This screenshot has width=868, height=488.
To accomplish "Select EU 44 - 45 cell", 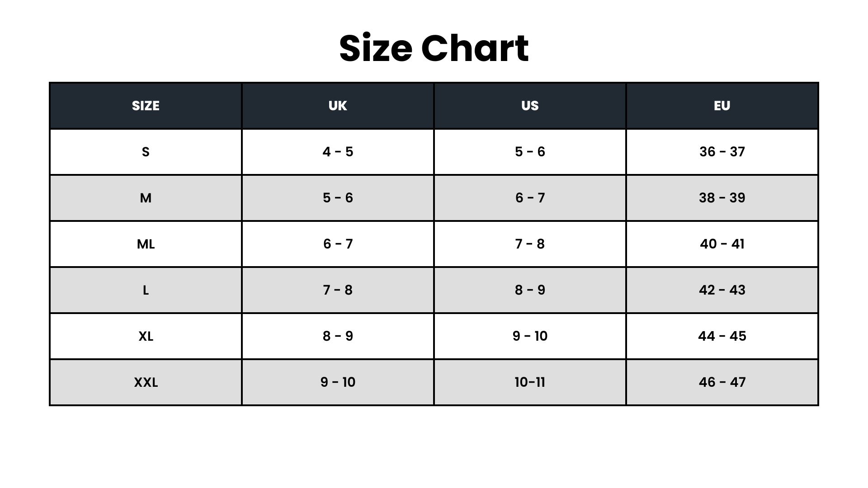I will click(x=722, y=336).
